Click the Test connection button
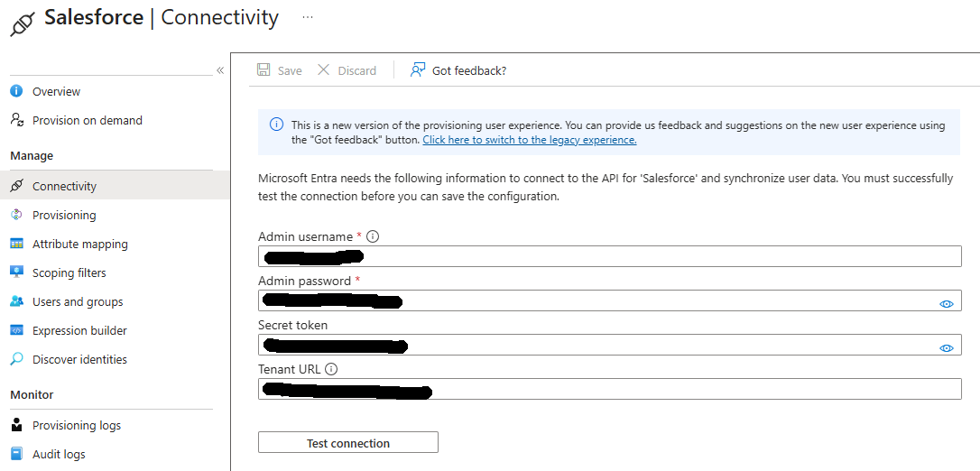The image size is (980, 471). pos(348,443)
